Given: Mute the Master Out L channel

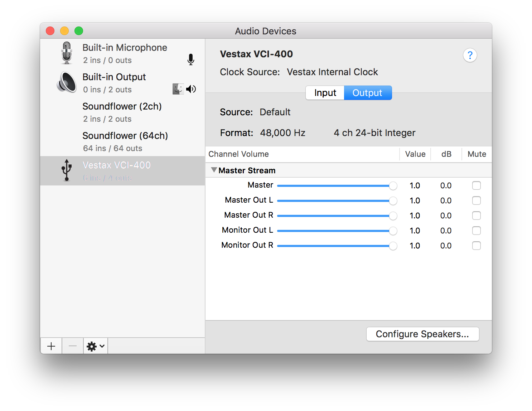Looking at the screenshot, I should coord(477,200).
